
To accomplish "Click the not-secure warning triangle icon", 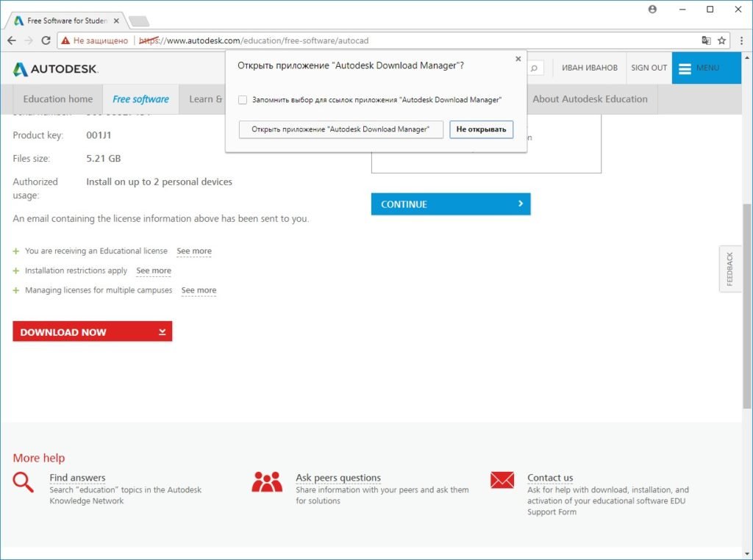I will point(65,41).
